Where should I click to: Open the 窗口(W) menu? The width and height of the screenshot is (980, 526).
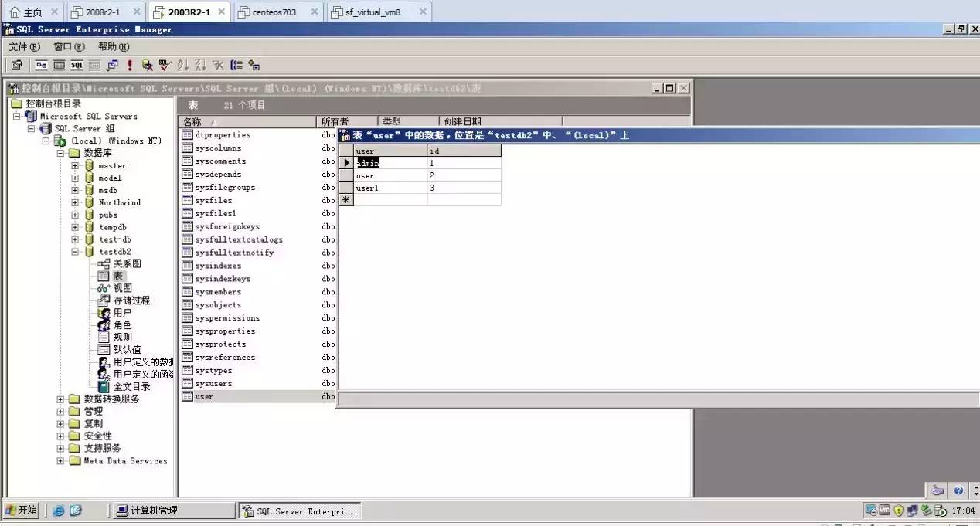[x=69, y=47]
